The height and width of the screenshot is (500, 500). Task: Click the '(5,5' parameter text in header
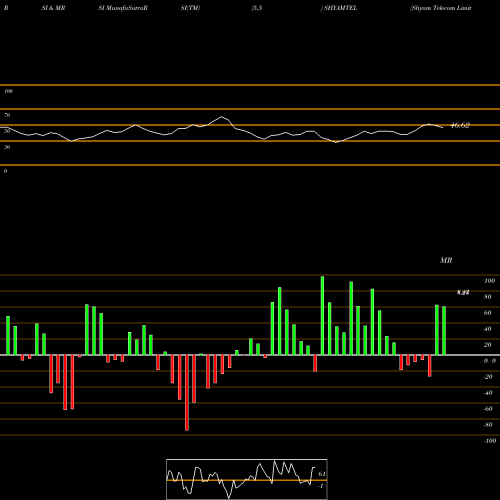click(257, 8)
